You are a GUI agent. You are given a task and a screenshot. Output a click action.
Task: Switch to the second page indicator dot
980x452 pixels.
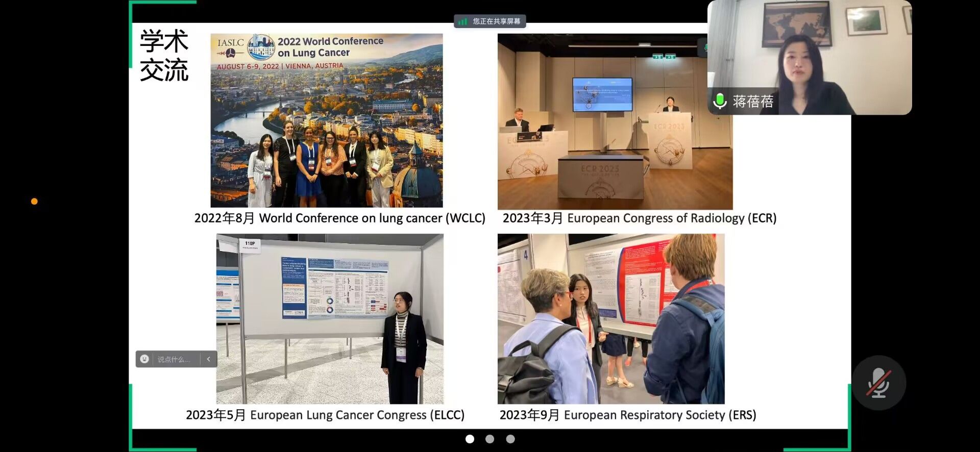[x=489, y=439]
